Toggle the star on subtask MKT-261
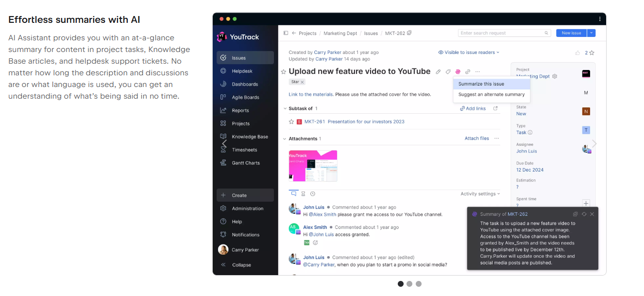 (x=291, y=122)
